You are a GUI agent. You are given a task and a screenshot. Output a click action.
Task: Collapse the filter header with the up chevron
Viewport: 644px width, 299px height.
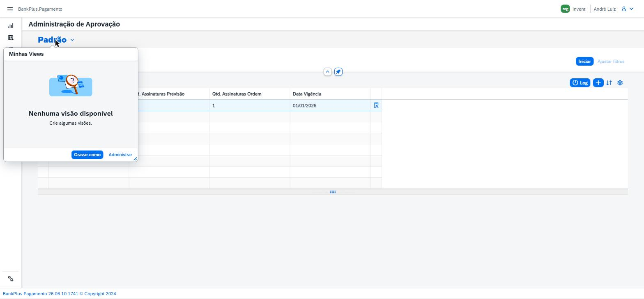tap(327, 72)
